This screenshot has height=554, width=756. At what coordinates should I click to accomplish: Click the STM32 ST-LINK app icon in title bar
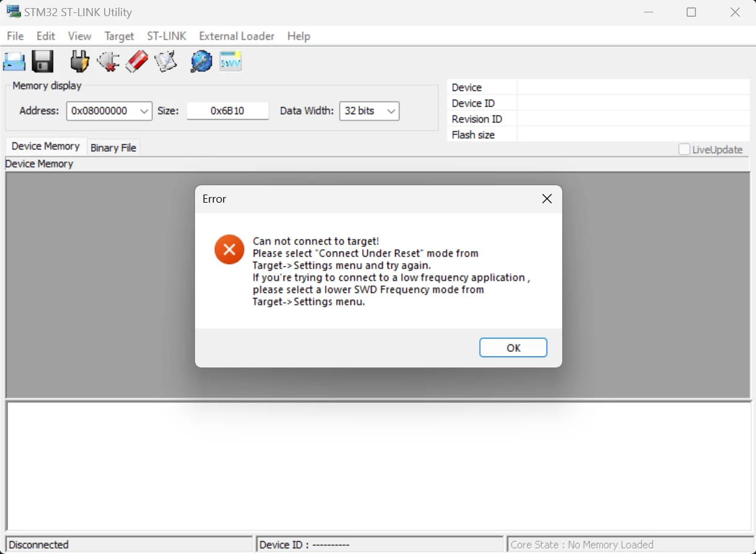tap(14, 12)
